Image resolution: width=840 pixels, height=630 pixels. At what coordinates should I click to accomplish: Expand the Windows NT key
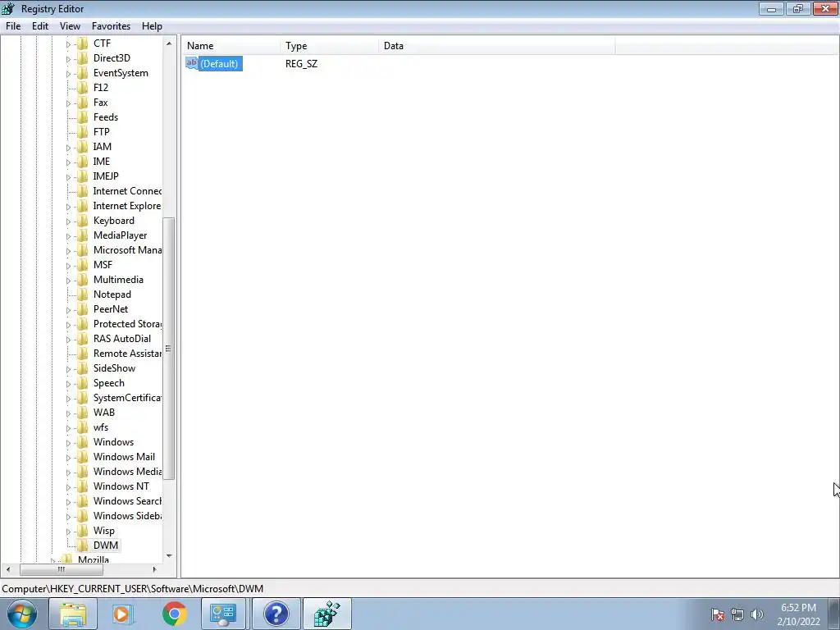tap(68, 487)
